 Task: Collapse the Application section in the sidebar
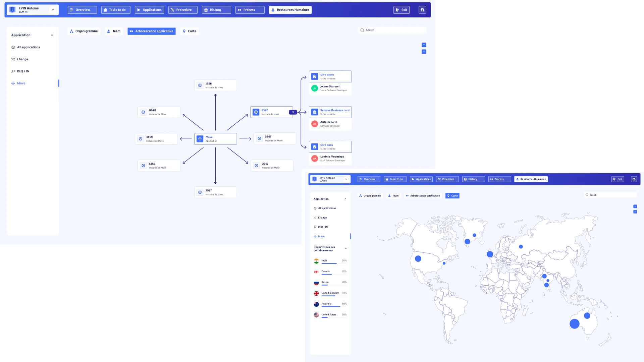(52, 35)
